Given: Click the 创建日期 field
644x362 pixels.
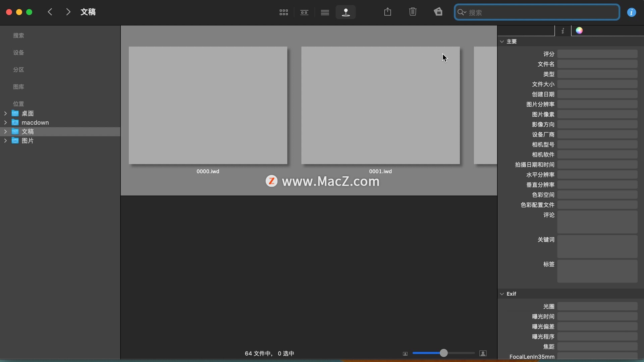Looking at the screenshot, I should (597, 94).
